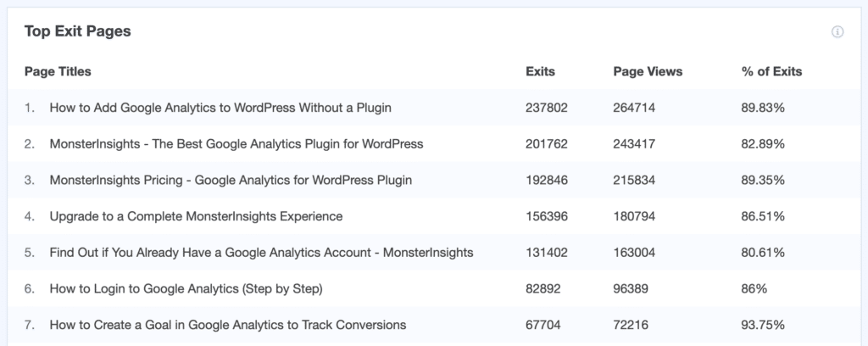Select exits value 237802
The height and width of the screenshot is (346, 868).
(x=547, y=108)
